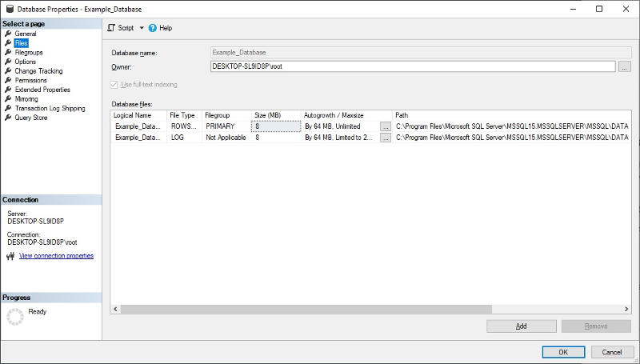This screenshot has width=640, height=364.
Task: Click wrench icon beside Transaction Log Shipping
Action: [x=8, y=108]
